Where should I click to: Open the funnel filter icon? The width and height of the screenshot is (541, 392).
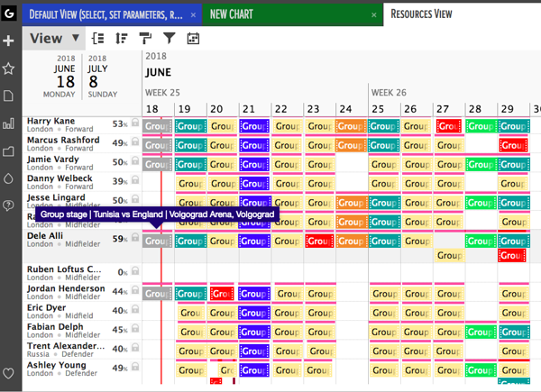point(170,38)
